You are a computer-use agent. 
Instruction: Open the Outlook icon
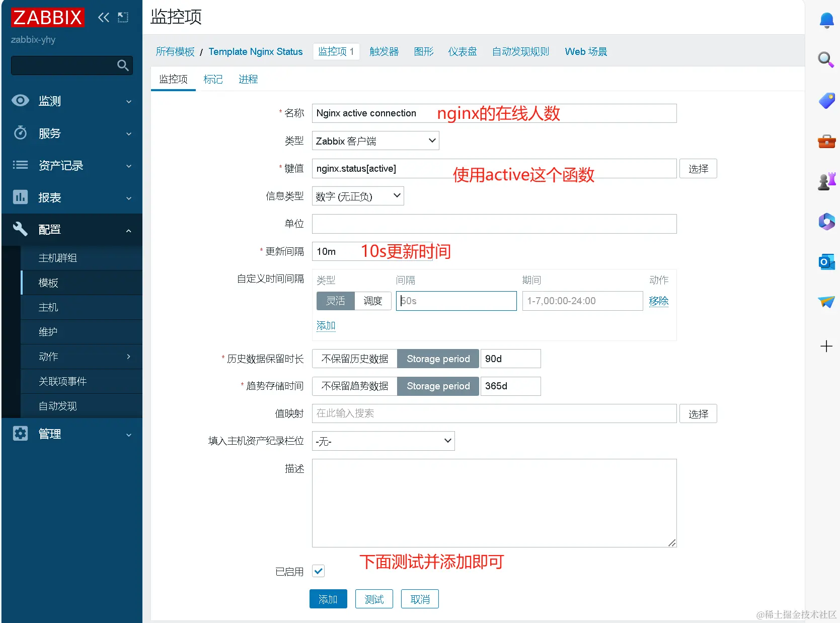[x=826, y=262]
